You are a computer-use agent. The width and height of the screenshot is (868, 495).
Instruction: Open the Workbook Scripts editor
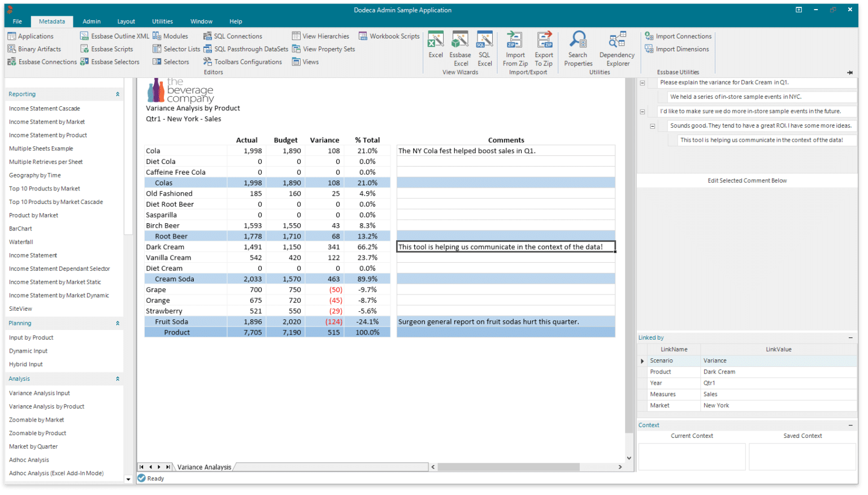(389, 36)
